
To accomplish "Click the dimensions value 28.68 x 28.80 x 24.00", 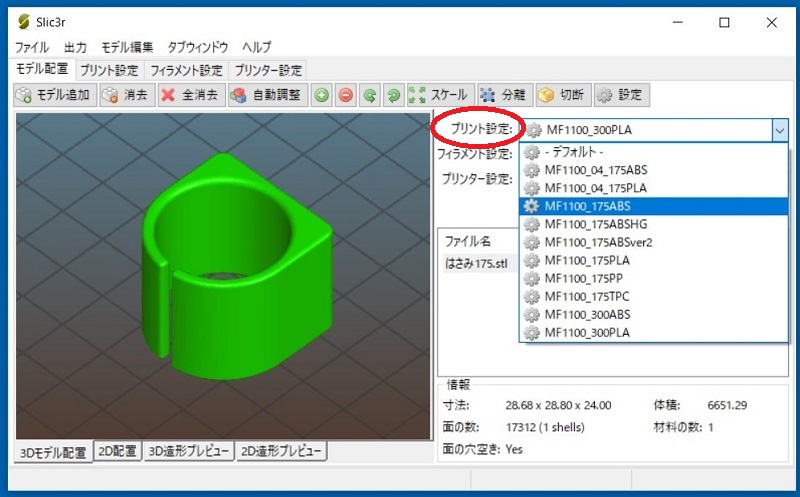I will click(558, 406).
